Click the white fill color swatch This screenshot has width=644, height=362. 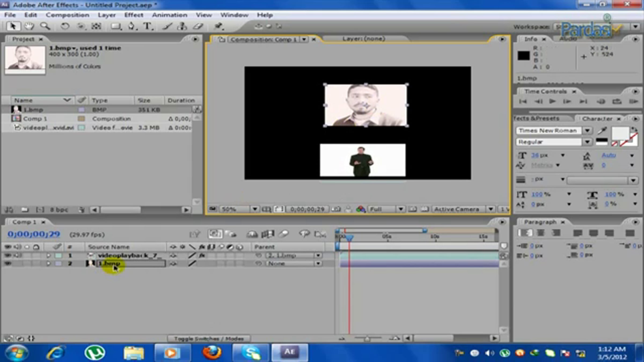(620, 134)
